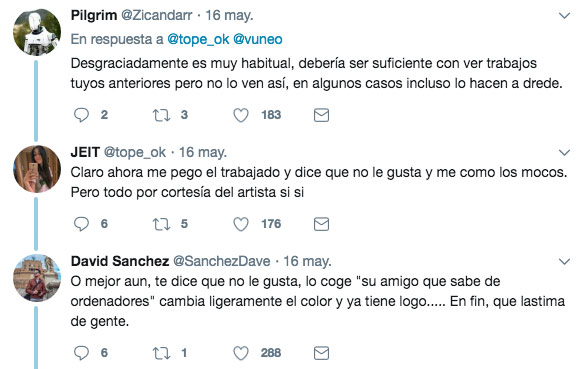Send David Sanchez's tweet by message

click(321, 353)
